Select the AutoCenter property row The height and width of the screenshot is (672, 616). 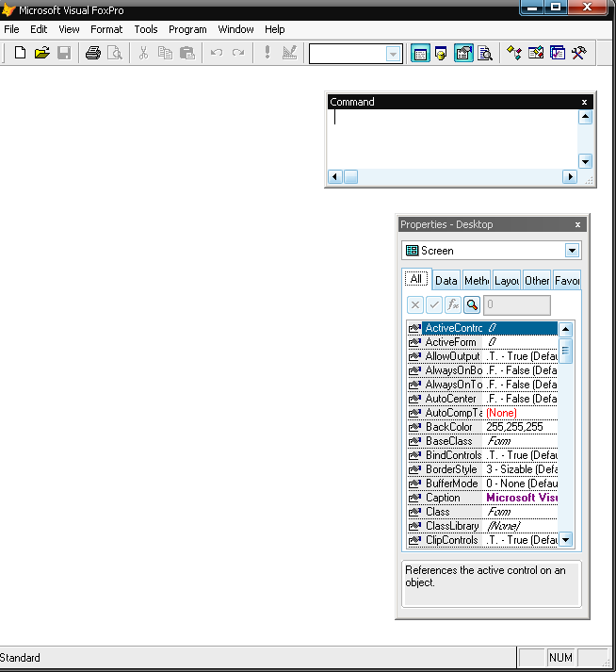click(x=483, y=399)
